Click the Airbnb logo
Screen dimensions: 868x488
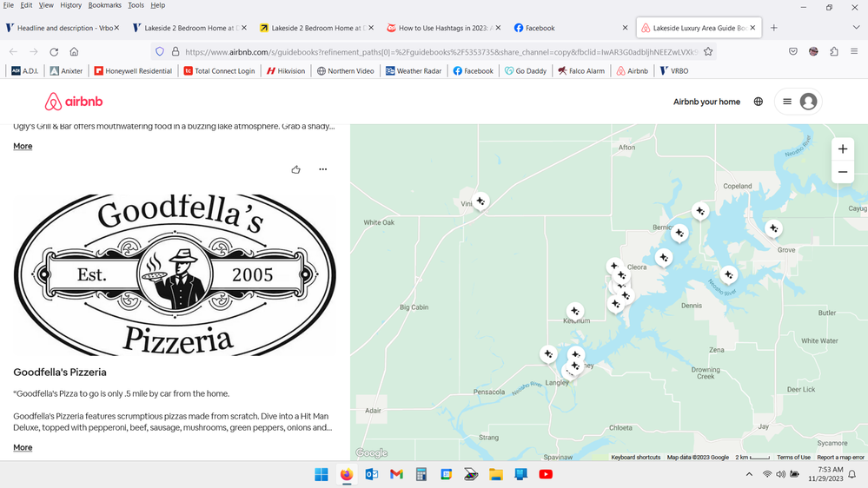coord(74,102)
